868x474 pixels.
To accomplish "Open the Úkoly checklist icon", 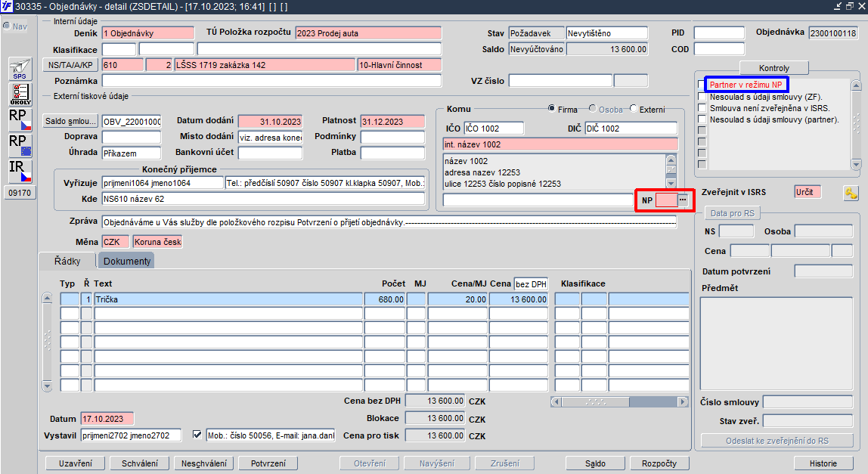I will 20,94.
